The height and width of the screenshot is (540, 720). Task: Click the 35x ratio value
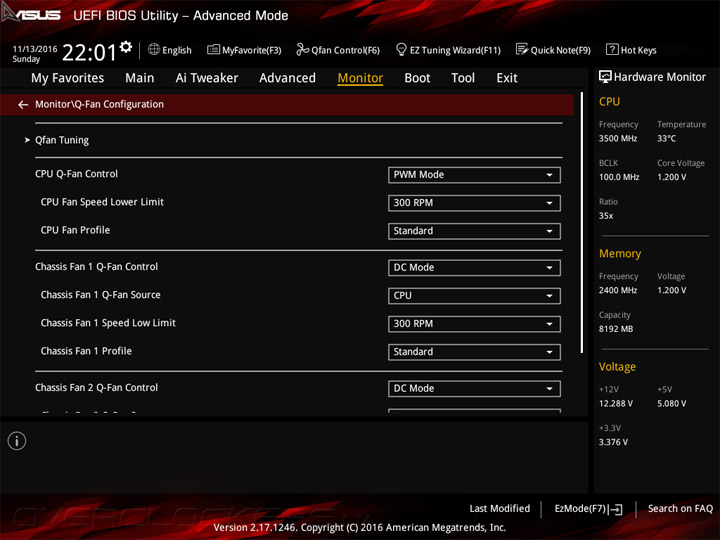pos(606,215)
